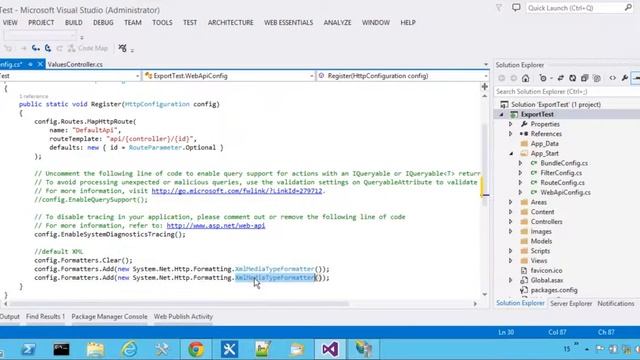Open the HELP menu
640x360 pixels.
(408, 23)
